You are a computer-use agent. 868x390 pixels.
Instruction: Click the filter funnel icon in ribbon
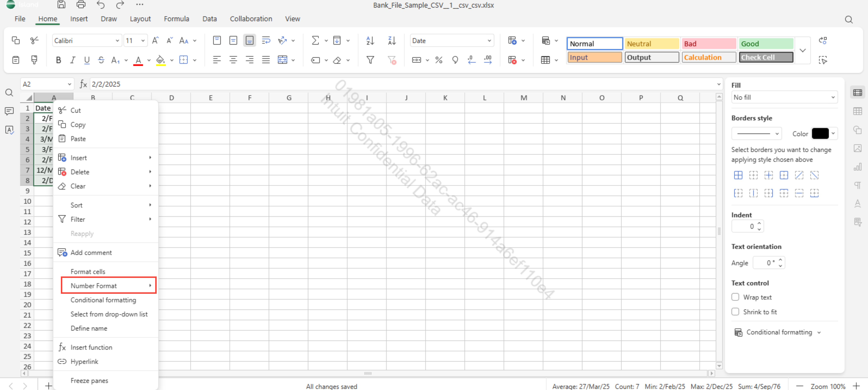click(x=370, y=60)
